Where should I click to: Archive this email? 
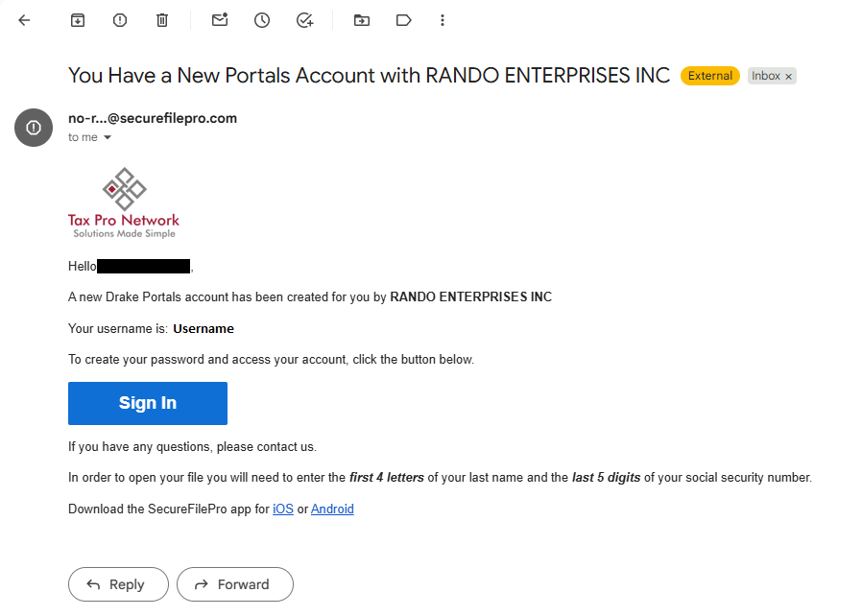(x=78, y=20)
